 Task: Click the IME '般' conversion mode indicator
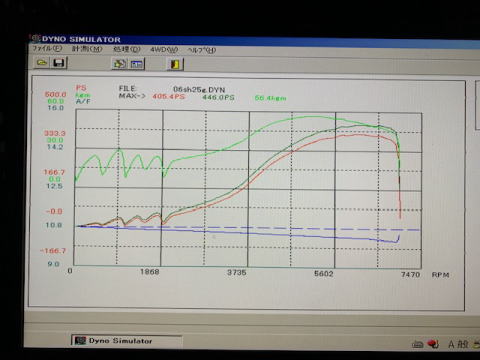462,344
